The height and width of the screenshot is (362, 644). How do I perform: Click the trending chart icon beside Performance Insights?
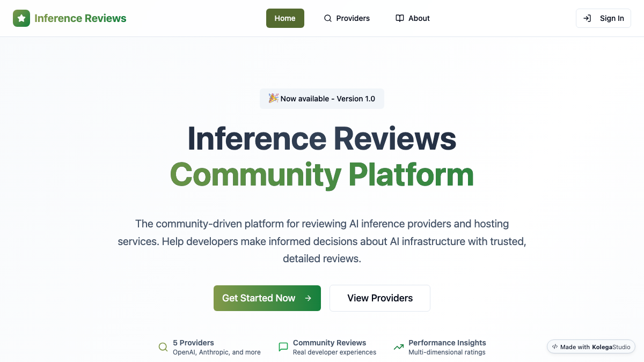(x=399, y=347)
